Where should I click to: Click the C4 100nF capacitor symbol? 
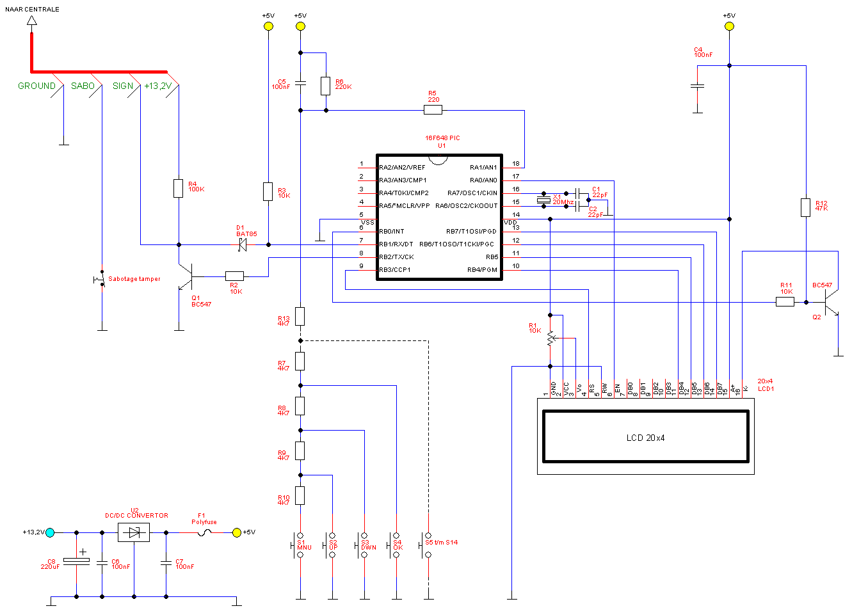point(698,86)
